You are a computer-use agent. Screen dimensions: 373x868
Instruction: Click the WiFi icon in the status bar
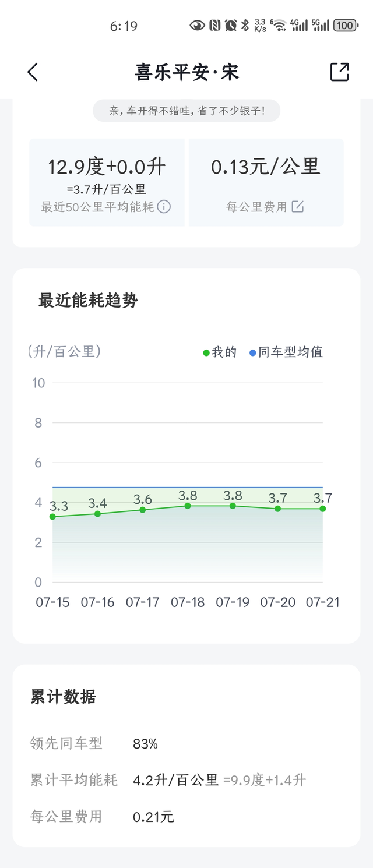[x=278, y=25]
